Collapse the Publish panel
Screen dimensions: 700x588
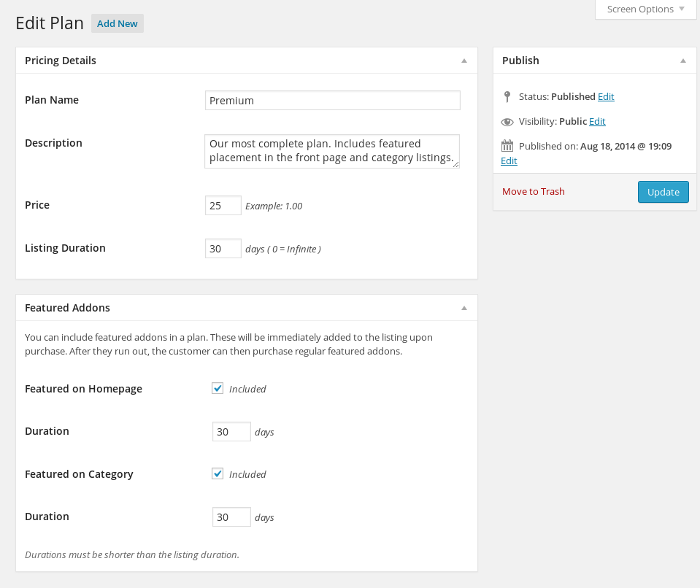click(683, 61)
